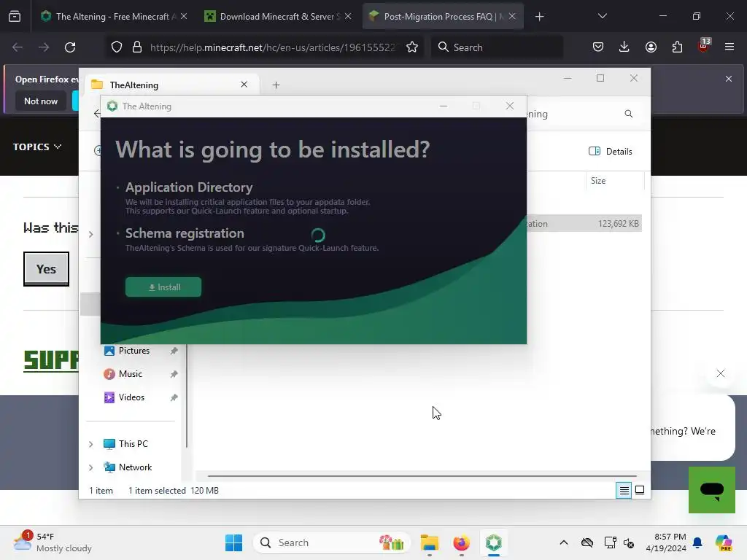Viewport: 747px width, 560px height.
Task: Open Videos in the Explorer sidebar
Action: (x=131, y=397)
